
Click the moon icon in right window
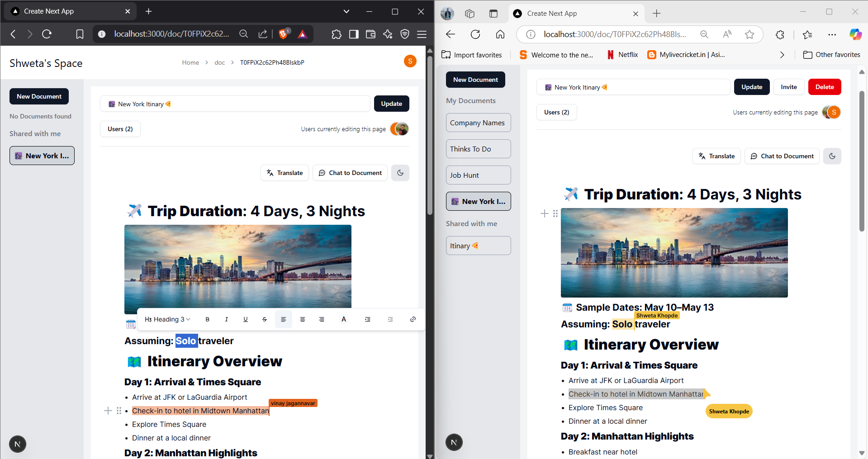pyautogui.click(x=832, y=156)
